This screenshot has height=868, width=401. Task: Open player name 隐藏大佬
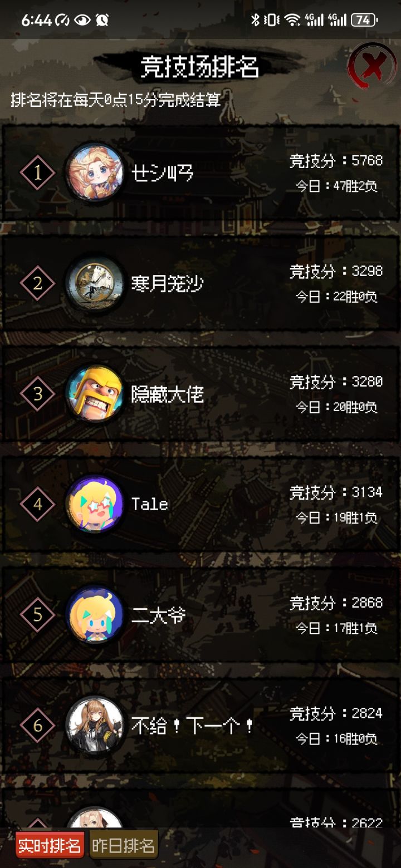(x=167, y=394)
